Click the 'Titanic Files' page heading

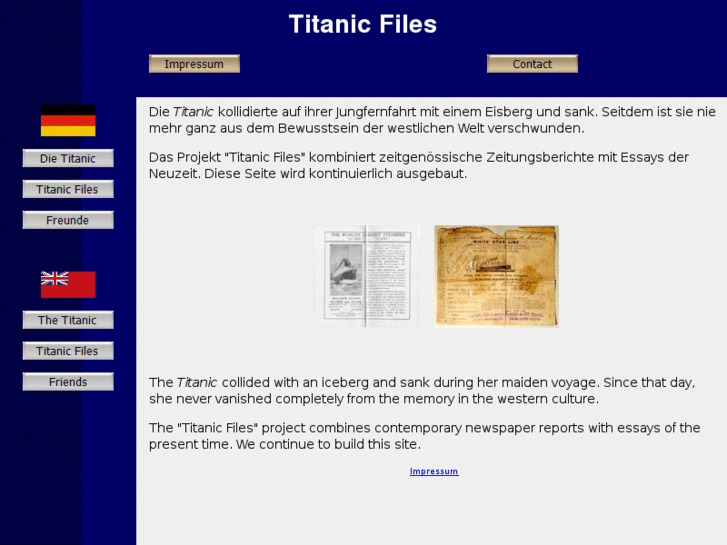point(363,24)
